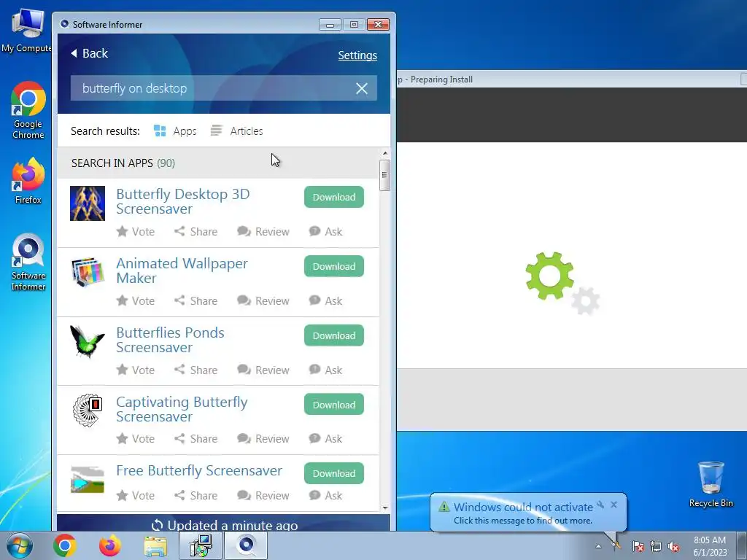747x560 pixels.
Task: Select the Firefox desktop shortcut
Action: point(28,181)
